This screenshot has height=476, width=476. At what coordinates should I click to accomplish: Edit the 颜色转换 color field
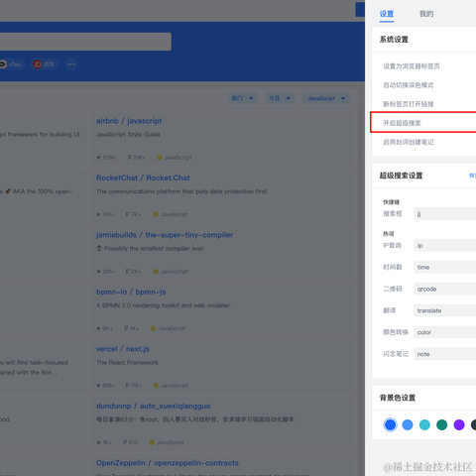tap(445, 332)
